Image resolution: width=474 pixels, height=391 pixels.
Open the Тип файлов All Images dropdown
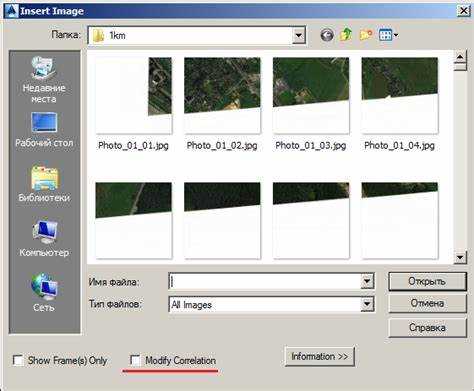click(x=367, y=304)
